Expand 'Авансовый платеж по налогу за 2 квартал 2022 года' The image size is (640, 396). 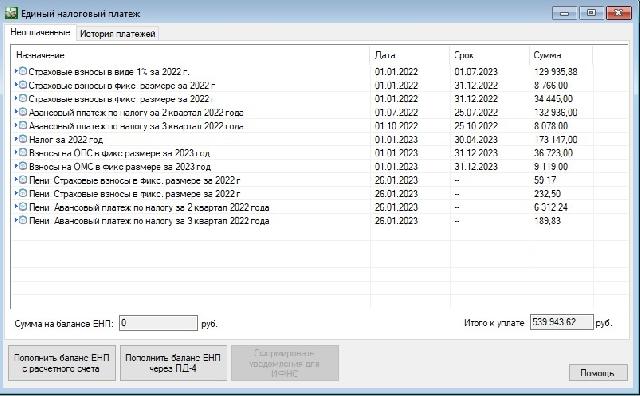[x=16, y=112]
